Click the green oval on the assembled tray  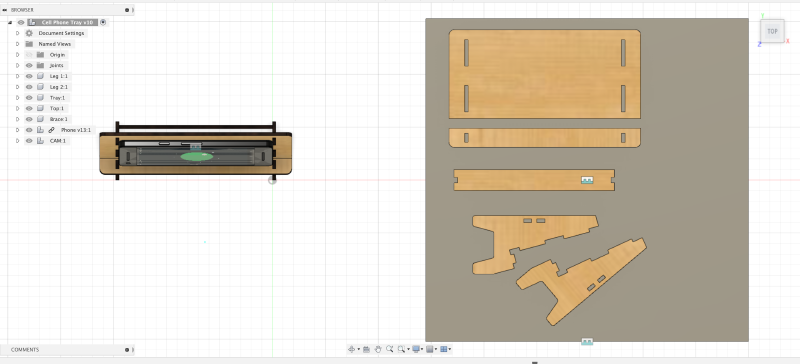click(196, 157)
